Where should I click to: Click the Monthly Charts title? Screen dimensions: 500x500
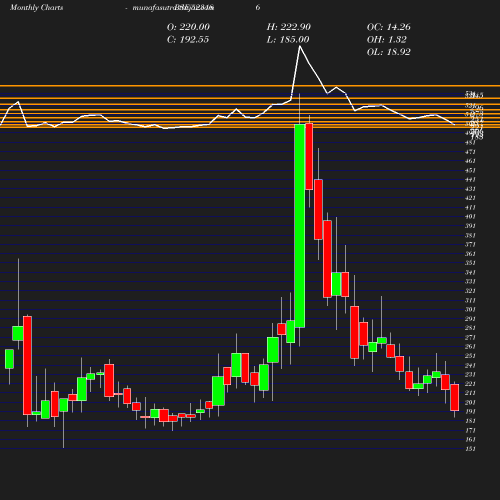point(36,7)
